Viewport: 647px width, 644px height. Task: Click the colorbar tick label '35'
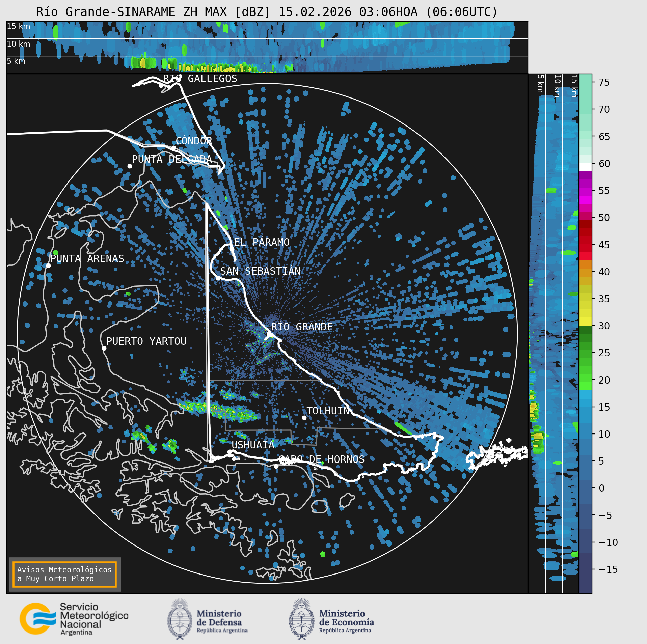click(x=604, y=299)
